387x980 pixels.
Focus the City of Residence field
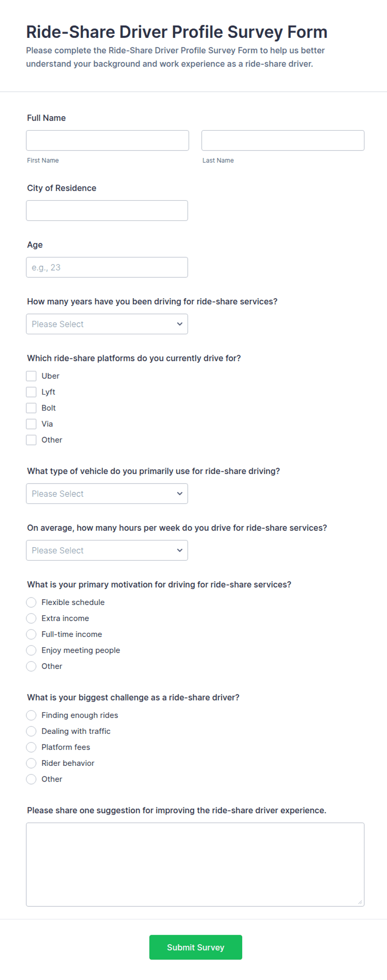click(107, 210)
